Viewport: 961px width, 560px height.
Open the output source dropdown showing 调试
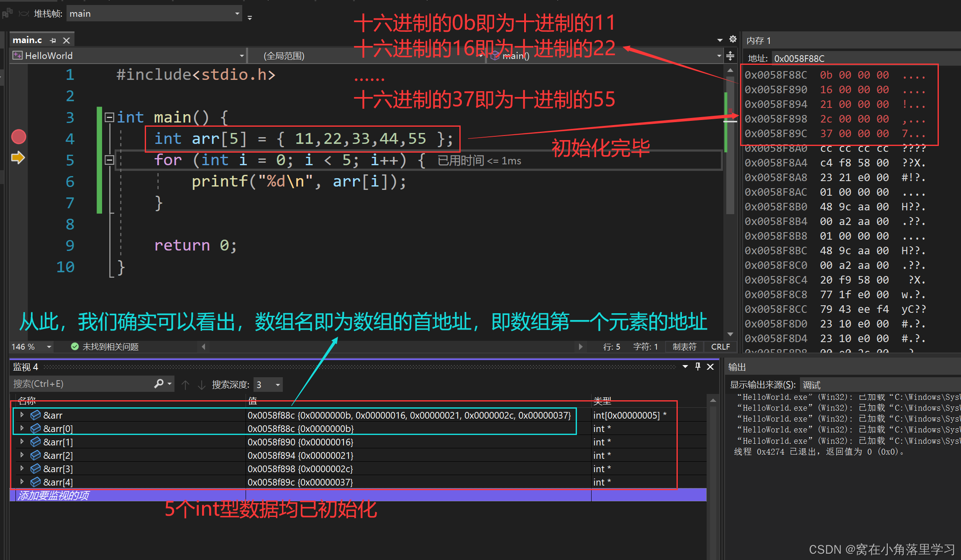click(880, 385)
